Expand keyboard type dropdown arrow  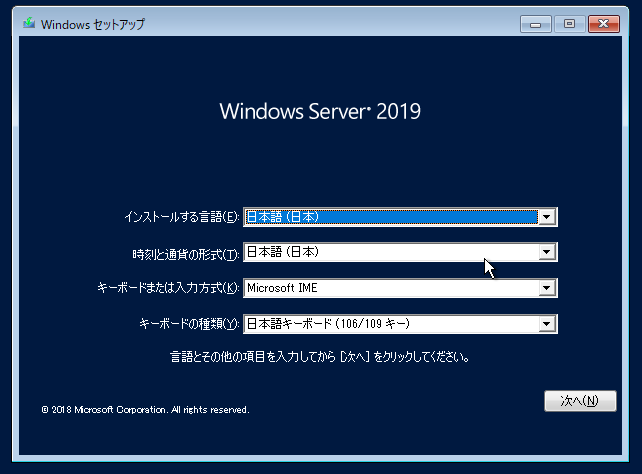tap(547, 324)
